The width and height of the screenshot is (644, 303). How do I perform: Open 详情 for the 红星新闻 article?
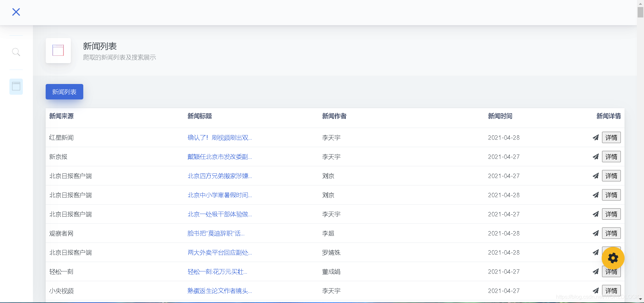611,137
